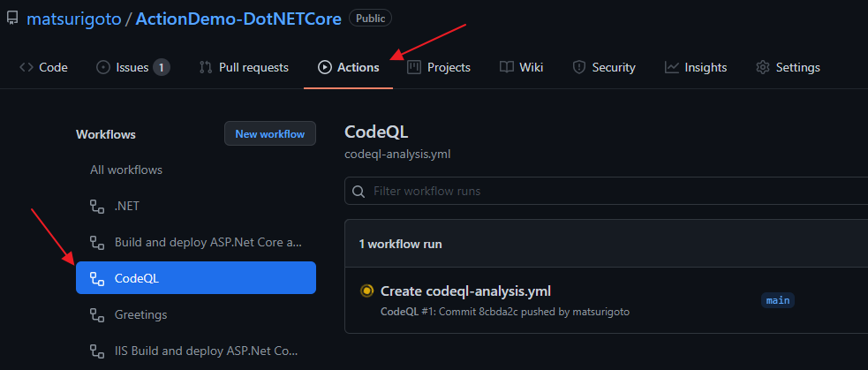Click the Build and deploy workflow icon

click(97, 242)
